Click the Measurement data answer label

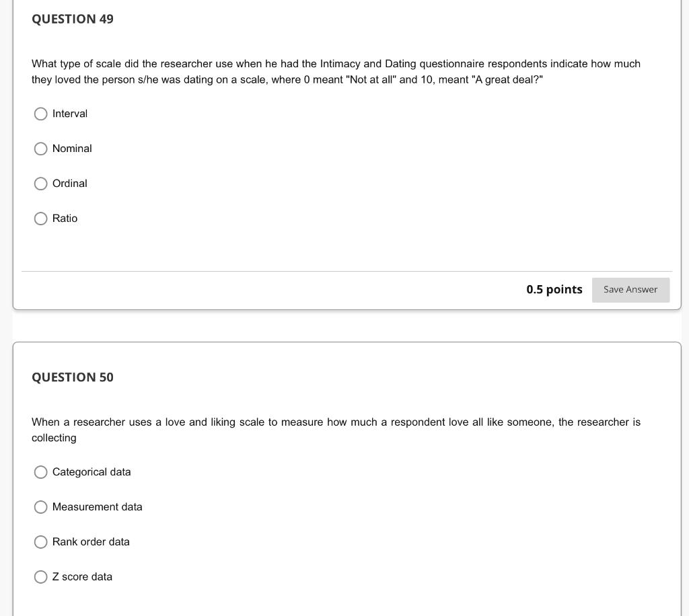[97, 507]
